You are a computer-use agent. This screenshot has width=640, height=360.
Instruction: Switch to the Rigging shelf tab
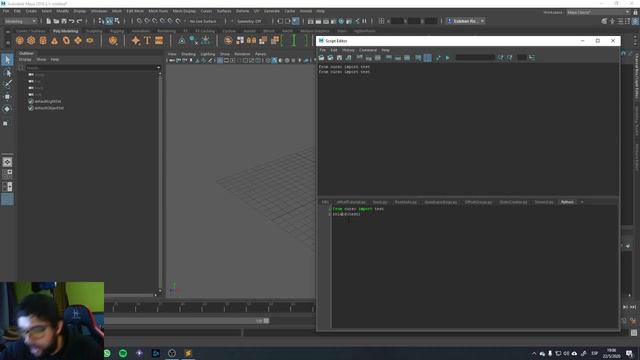(117, 31)
